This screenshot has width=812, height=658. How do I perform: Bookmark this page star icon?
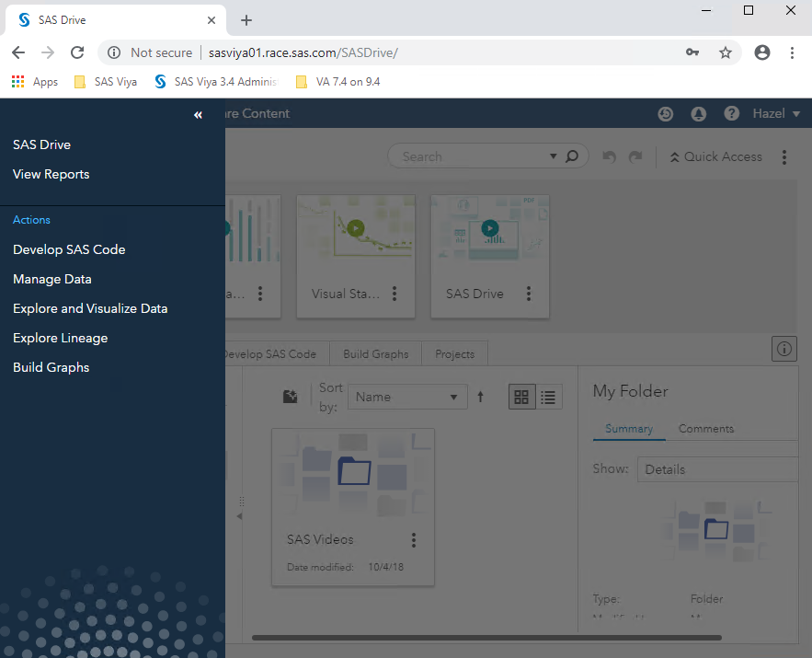click(726, 52)
